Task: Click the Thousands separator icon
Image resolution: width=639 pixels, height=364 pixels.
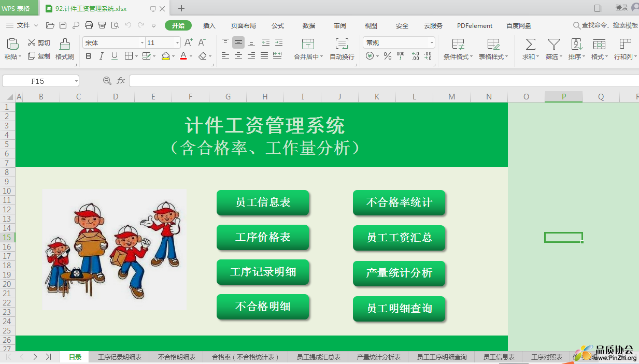Action: [x=401, y=56]
